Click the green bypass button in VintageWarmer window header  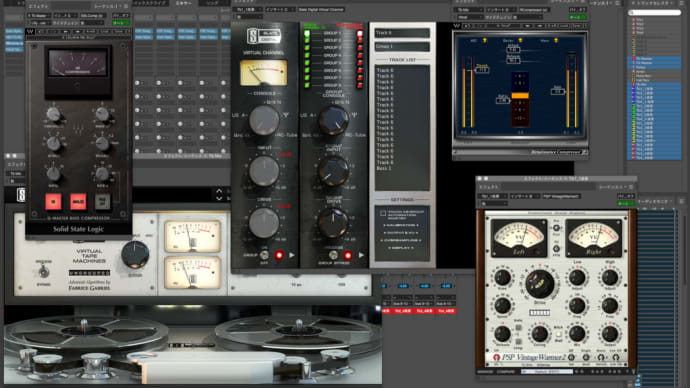pos(625,204)
